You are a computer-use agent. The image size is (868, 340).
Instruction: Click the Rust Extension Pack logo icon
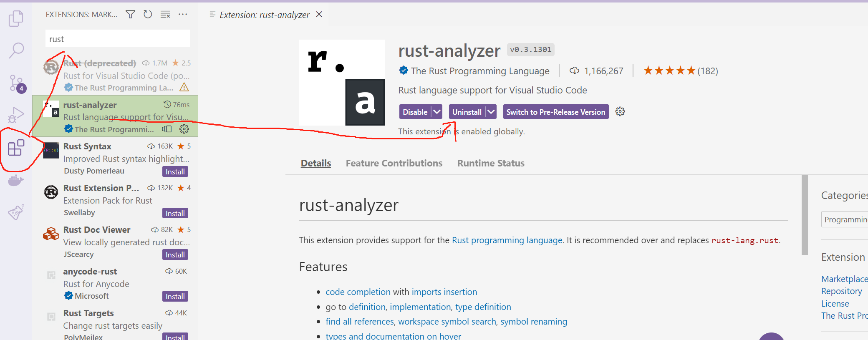51,192
